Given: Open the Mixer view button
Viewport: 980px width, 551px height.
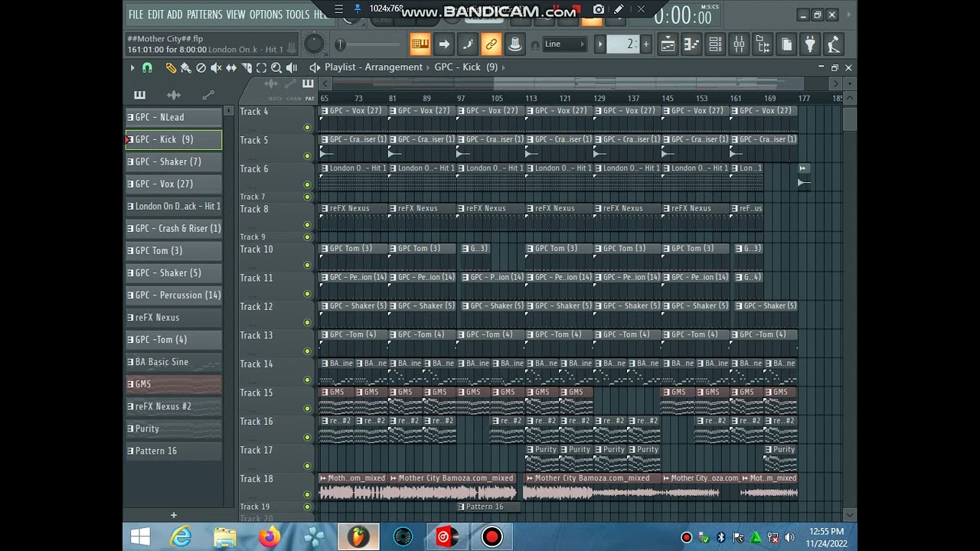Looking at the screenshot, I should (x=739, y=44).
